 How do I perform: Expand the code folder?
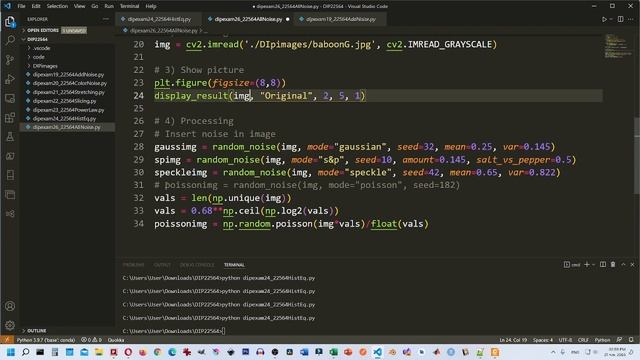[38, 57]
